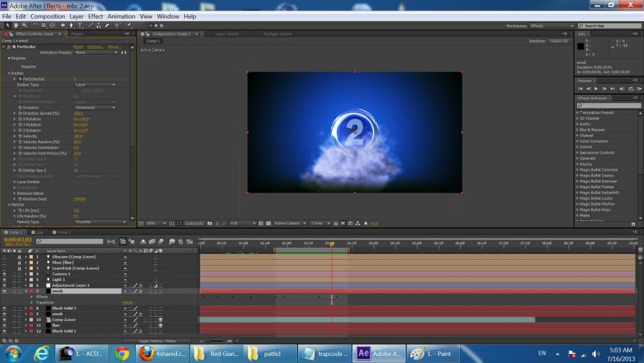Open the Particle Type dropdown
Image resolution: width=644 pixels, height=363 pixels.
coord(101,222)
